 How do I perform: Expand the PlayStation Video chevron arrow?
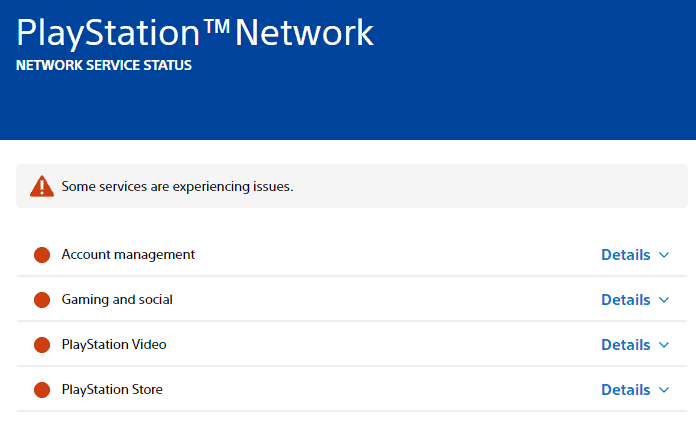pyautogui.click(x=664, y=345)
